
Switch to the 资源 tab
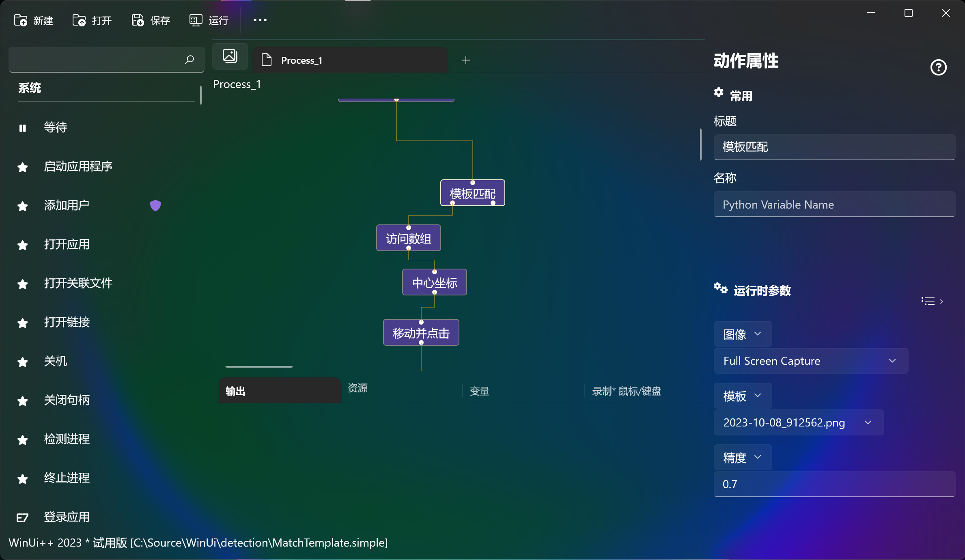[x=358, y=388]
